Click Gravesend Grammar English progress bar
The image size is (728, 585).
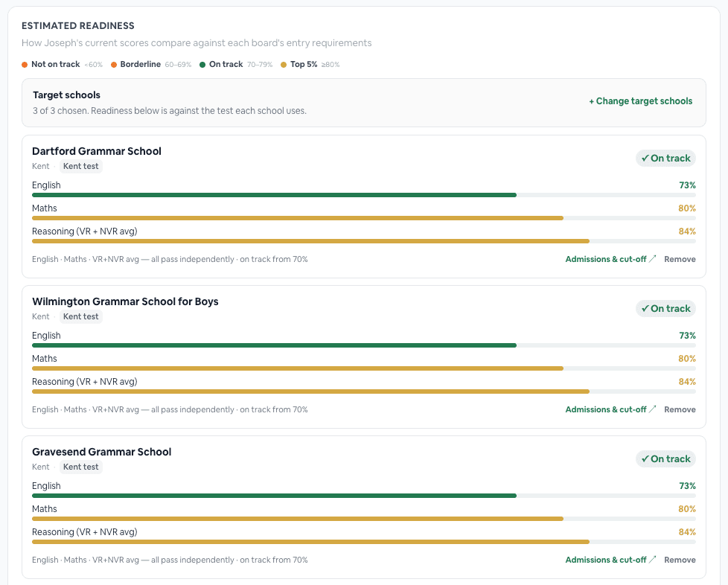click(364, 496)
